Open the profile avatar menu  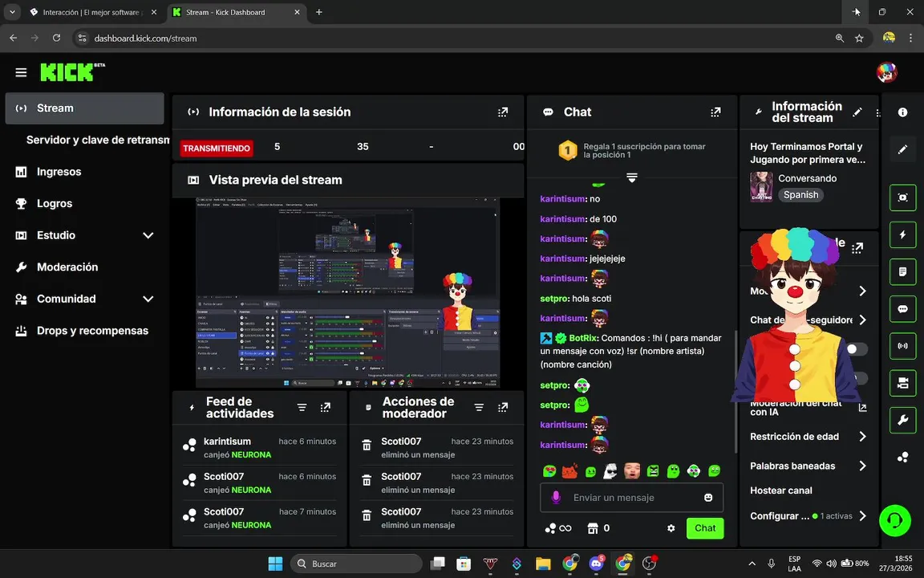point(886,72)
